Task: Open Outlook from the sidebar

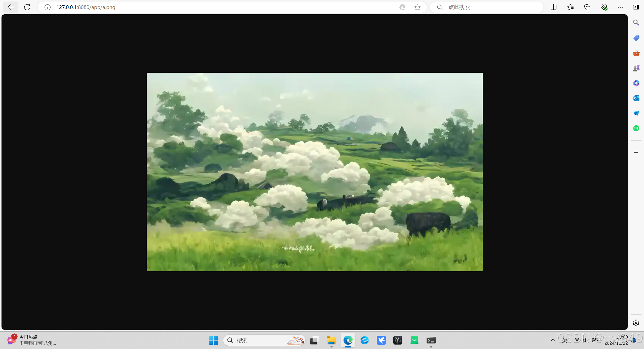Action: [x=636, y=98]
